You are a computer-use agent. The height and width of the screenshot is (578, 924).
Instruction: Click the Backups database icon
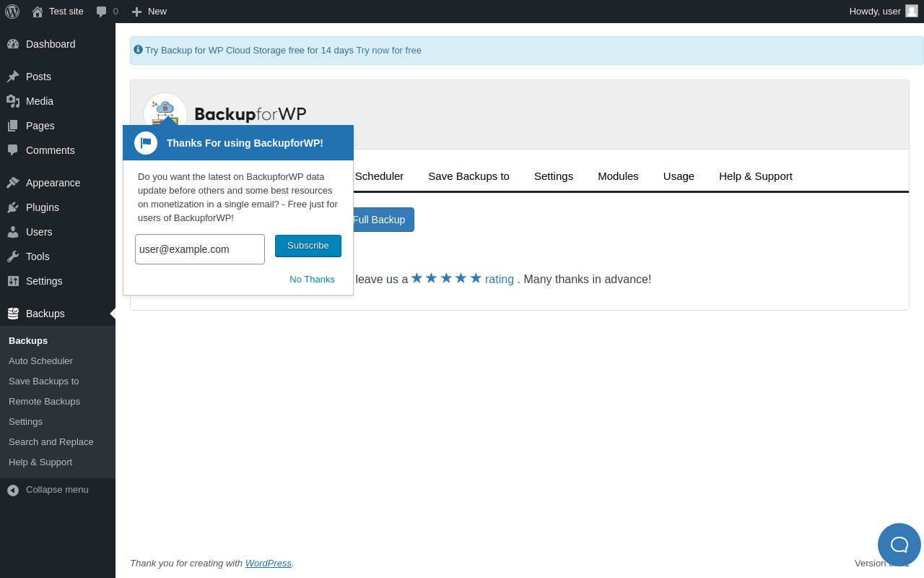click(x=13, y=314)
